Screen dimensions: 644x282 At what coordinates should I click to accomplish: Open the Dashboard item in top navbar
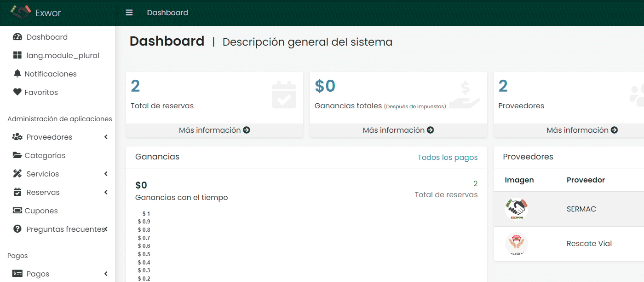pos(167,12)
